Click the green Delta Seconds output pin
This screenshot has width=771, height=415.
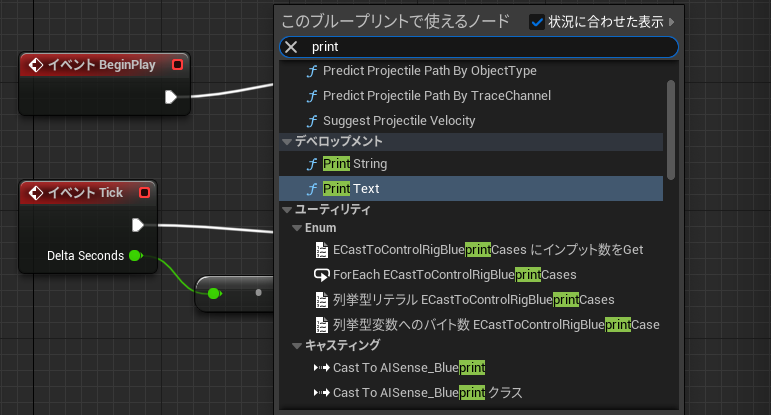coord(135,256)
